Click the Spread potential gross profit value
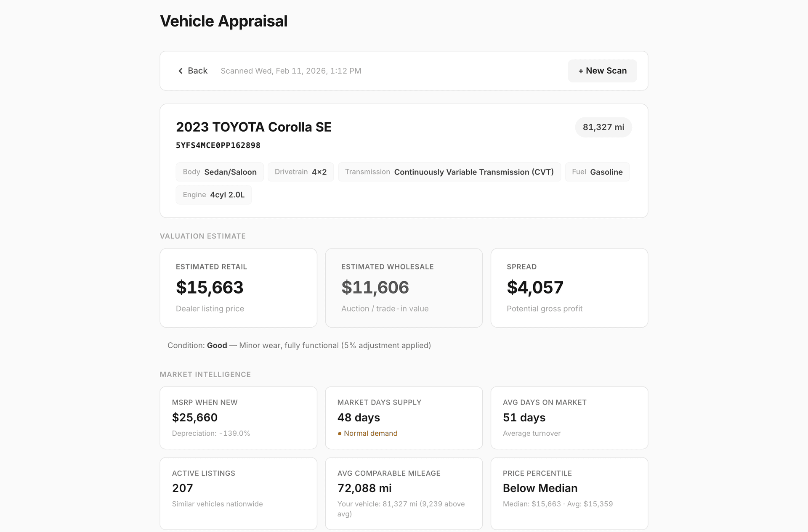The height and width of the screenshot is (532, 808). tap(535, 287)
